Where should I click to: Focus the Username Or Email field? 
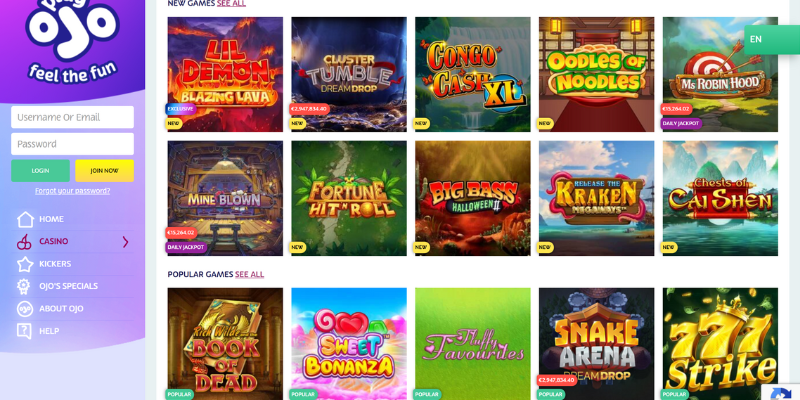72,117
